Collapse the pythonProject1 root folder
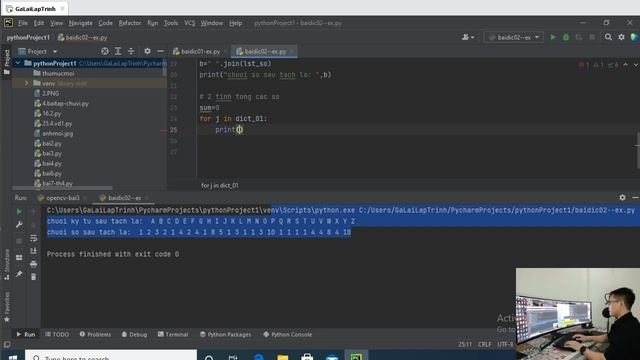Viewport: 640px width, 360px height. pyautogui.click(x=18, y=63)
